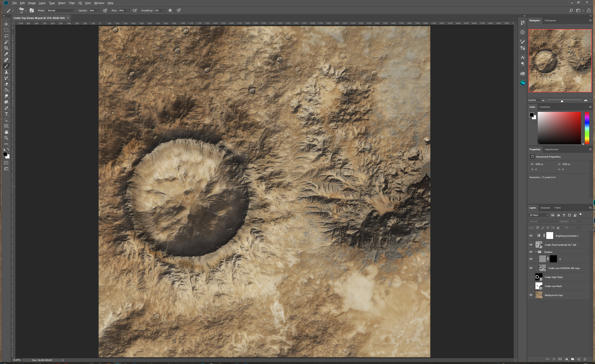Hide the Brightness/Contrast 1 adjustment layer
595x364 pixels.
click(x=531, y=236)
